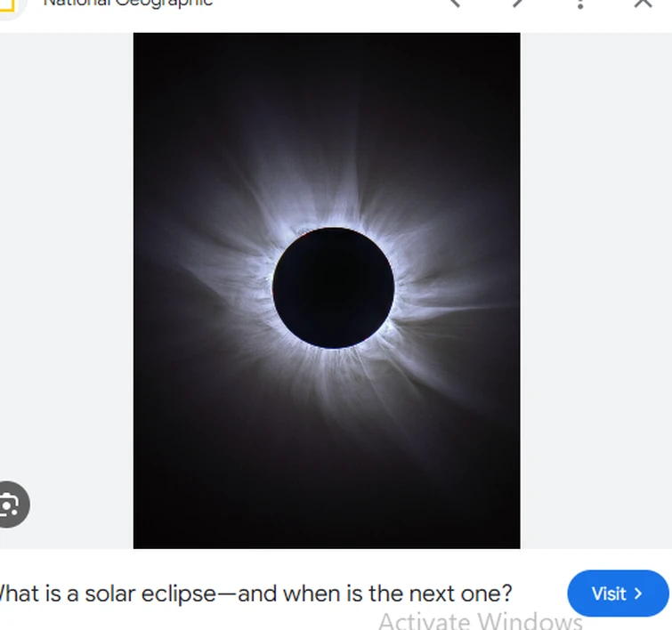The width and height of the screenshot is (672, 630).
Task: Click the black moon disk in the photo
Action: [x=333, y=287]
